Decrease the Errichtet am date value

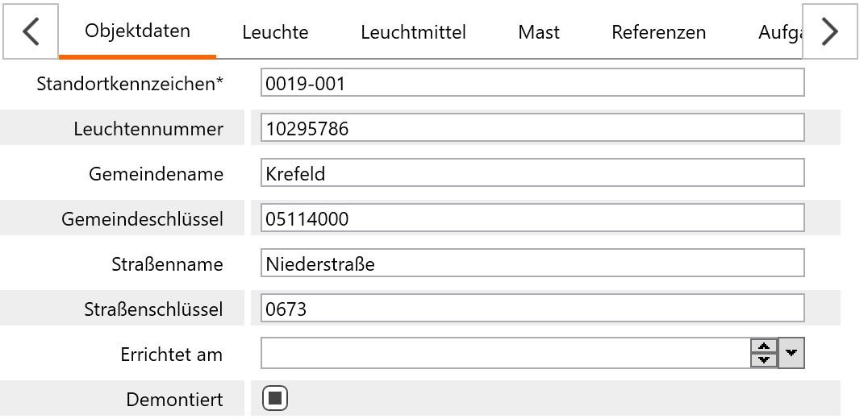pos(763,359)
